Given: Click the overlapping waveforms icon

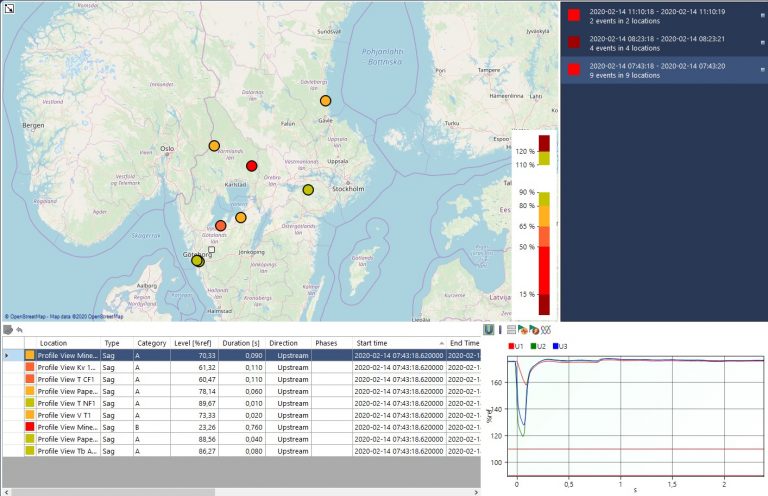Looking at the screenshot, I should click(x=546, y=330).
